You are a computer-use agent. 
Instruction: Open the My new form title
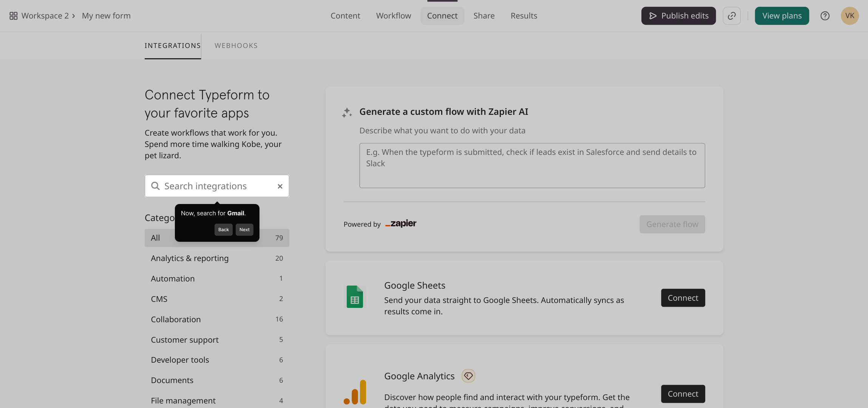coord(106,16)
